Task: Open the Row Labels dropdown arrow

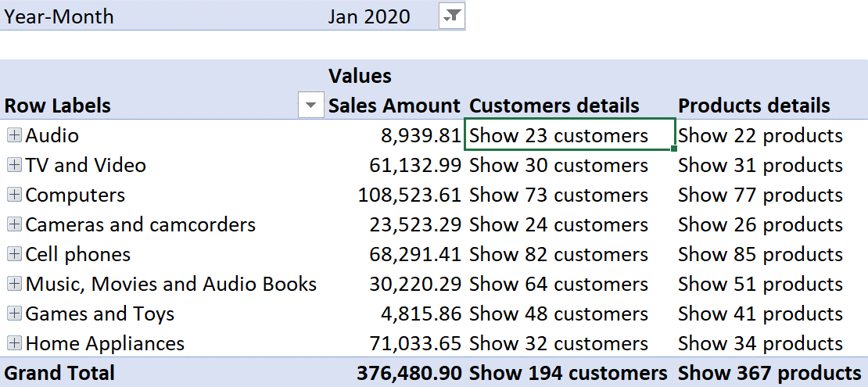Action: coord(310,105)
